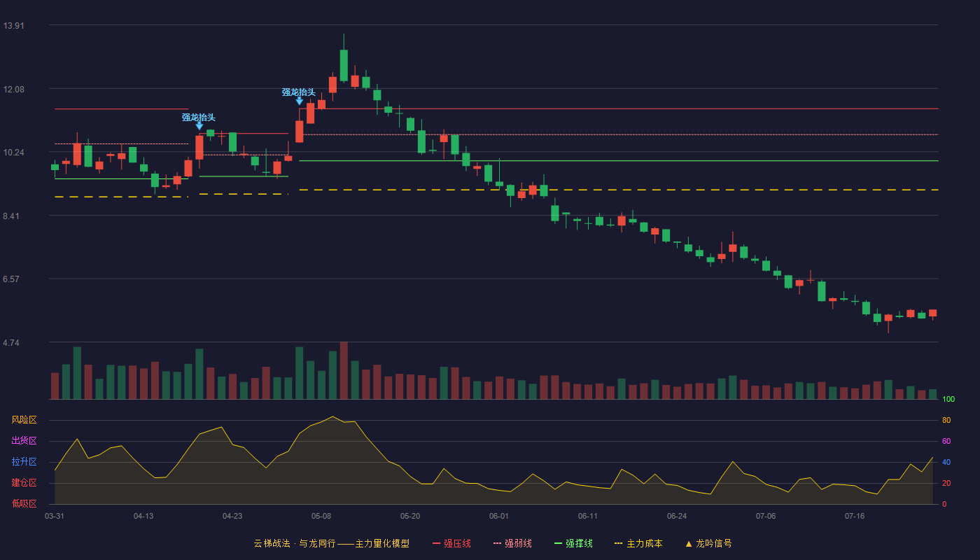Image resolution: width=980 pixels, height=560 pixels.
Task: Click the 04-13 date label
Action: point(143,516)
